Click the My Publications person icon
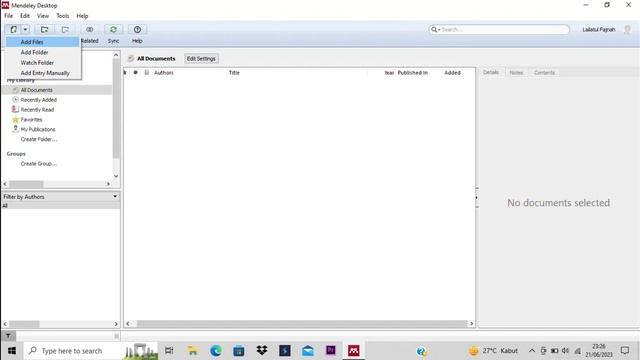 pyautogui.click(x=16, y=129)
